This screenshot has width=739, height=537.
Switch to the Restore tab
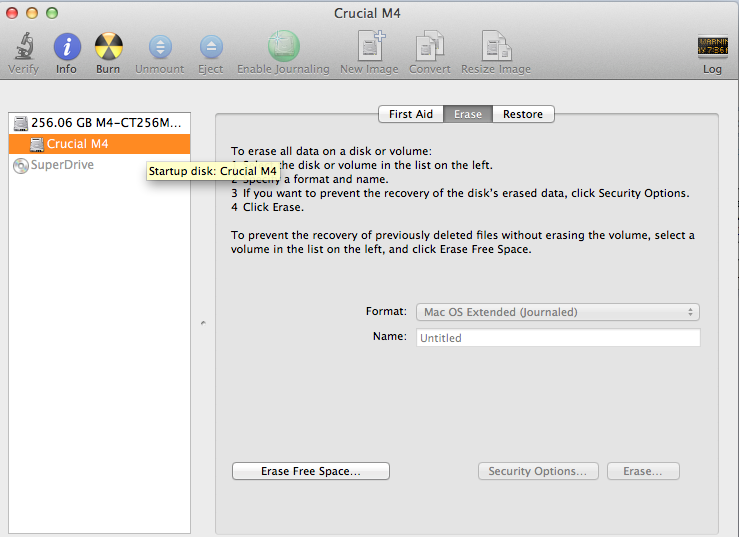pos(523,114)
